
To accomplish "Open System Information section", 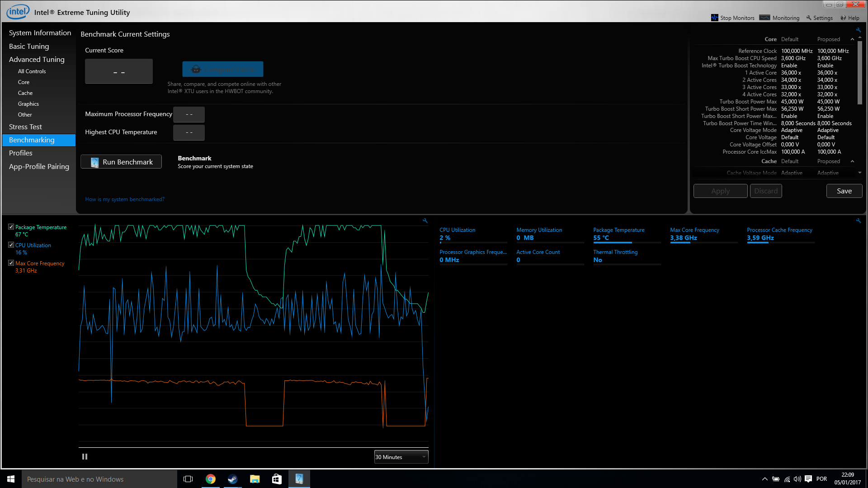I will [40, 33].
